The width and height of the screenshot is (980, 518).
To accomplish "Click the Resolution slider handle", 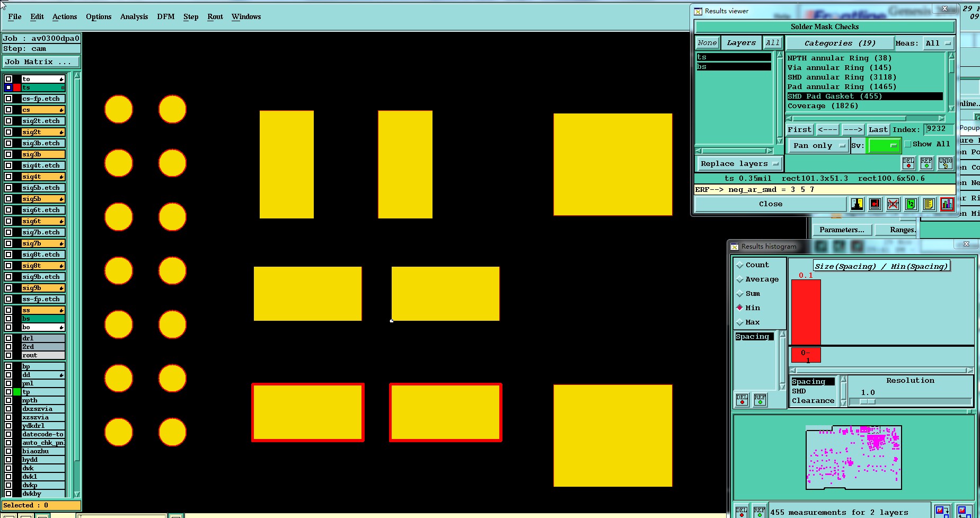I will pyautogui.click(x=867, y=401).
